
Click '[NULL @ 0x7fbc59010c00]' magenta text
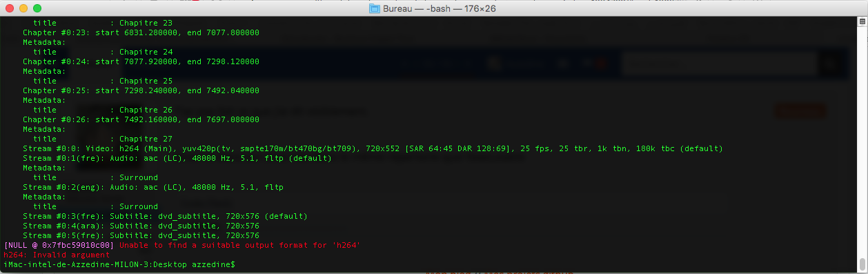[x=59, y=245]
